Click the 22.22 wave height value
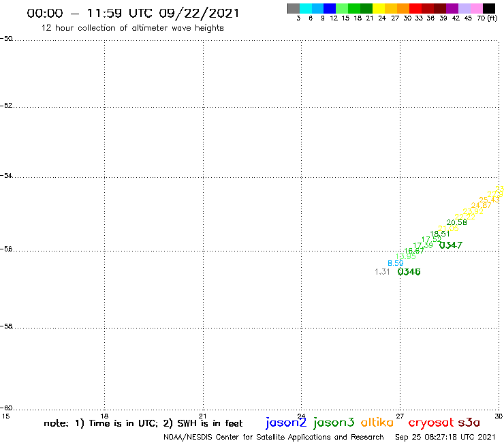The width and height of the screenshot is (504, 443). 464,217
